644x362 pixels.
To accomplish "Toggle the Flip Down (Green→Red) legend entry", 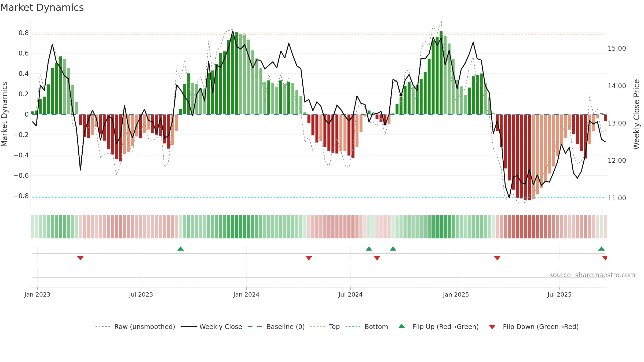I will 534,327.
